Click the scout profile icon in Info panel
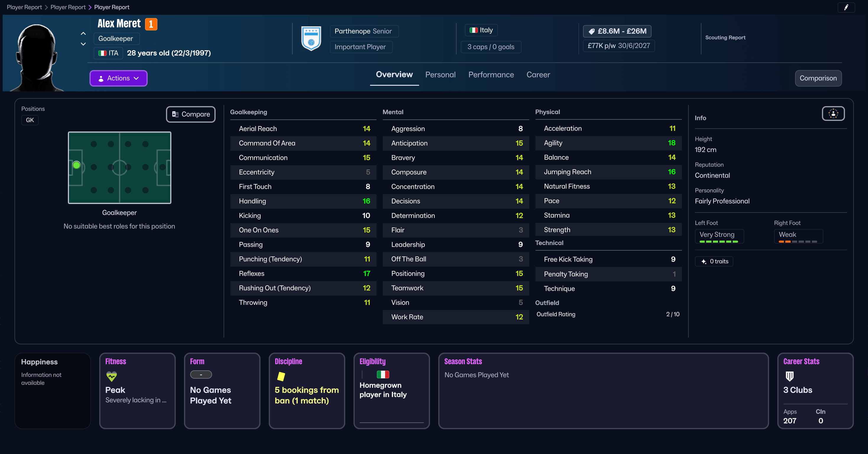The image size is (868, 454). [x=833, y=114]
